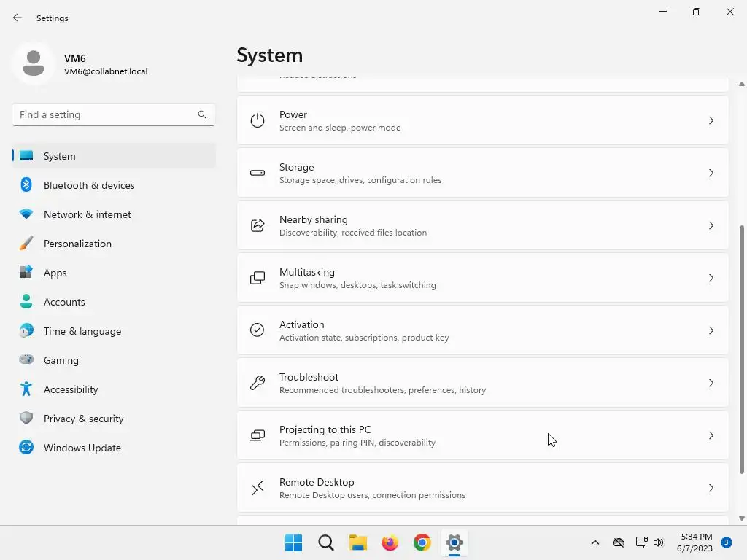Click VM6@collabnet.local account email

[x=106, y=71]
